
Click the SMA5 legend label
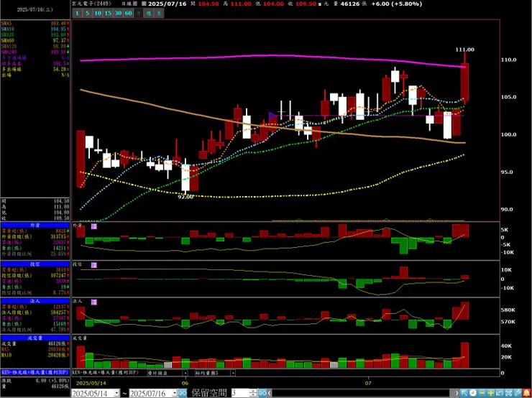coord(6,24)
